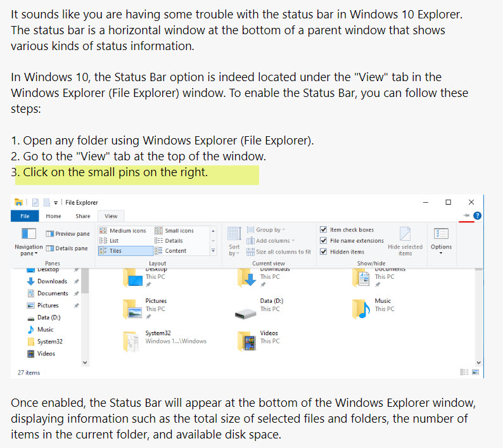Screen dimensions: 503x448
Task: Open the Add columns dropdown
Action: click(x=271, y=240)
